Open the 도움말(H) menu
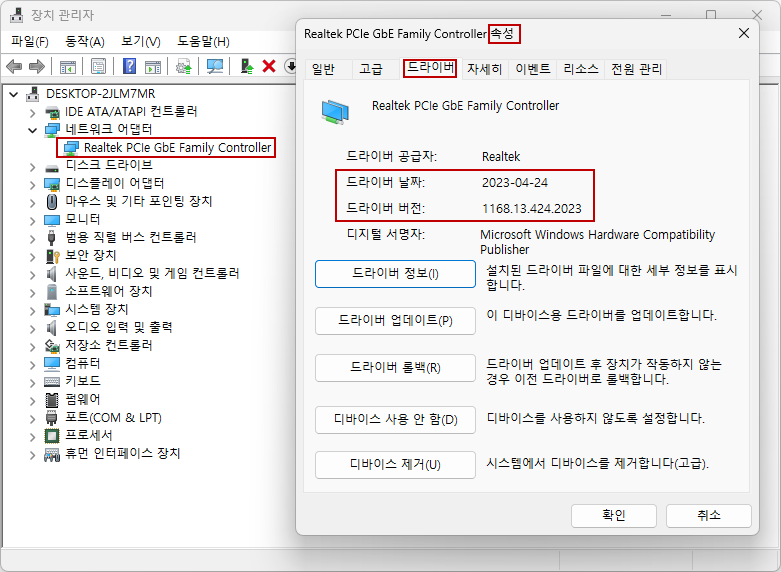The width and height of the screenshot is (781, 572). [x=203, y=41]
